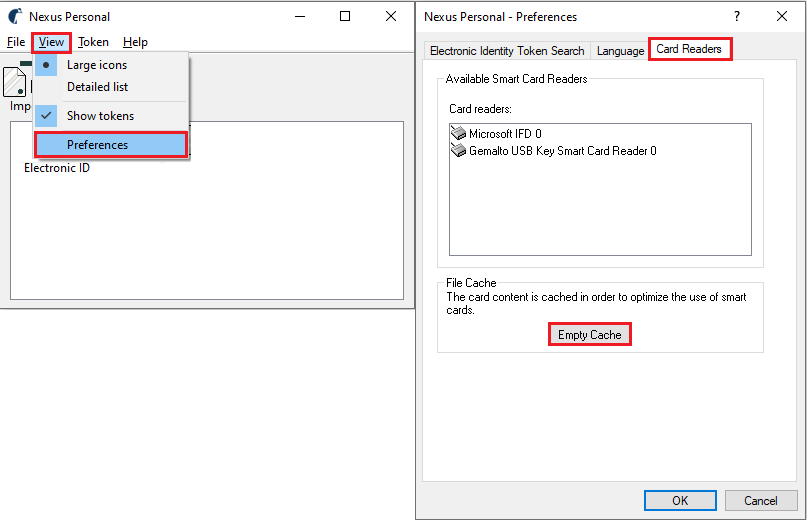
Task: Open the File menu
Action: pyautogui.click(x=16, y=42)
